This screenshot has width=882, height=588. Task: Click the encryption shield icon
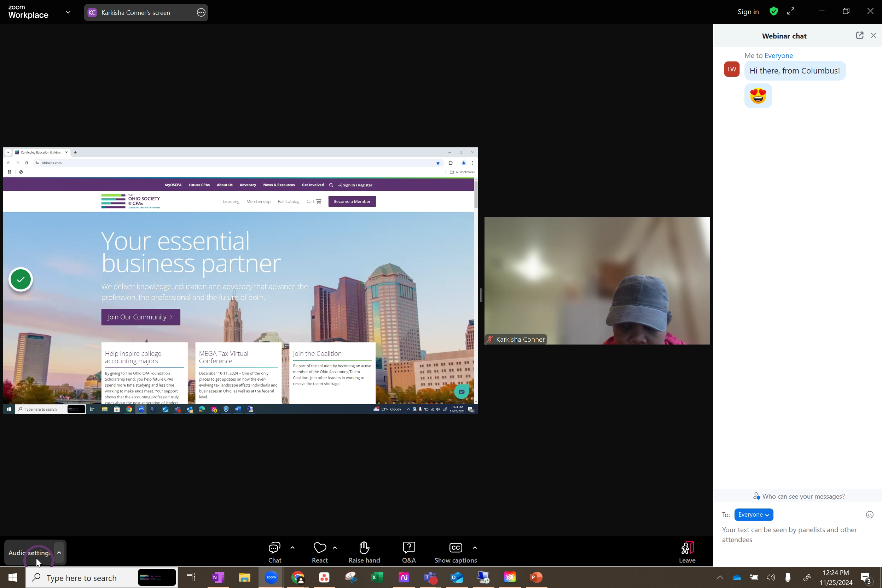(x=773, y=11)
